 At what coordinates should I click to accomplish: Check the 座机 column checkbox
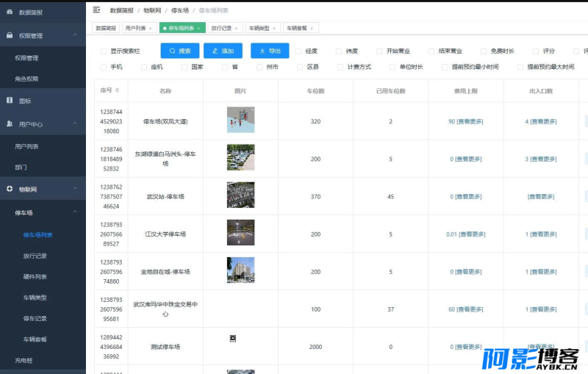point(144,67)
